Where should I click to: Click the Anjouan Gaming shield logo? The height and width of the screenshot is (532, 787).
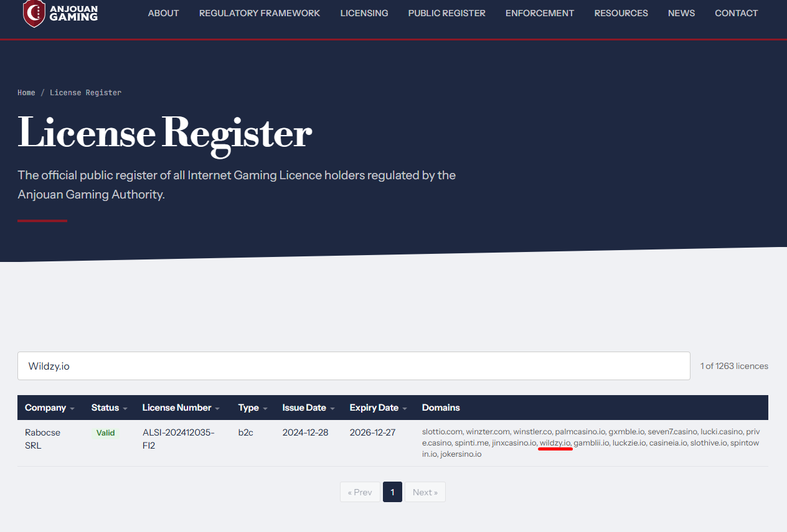coord(34,14)
